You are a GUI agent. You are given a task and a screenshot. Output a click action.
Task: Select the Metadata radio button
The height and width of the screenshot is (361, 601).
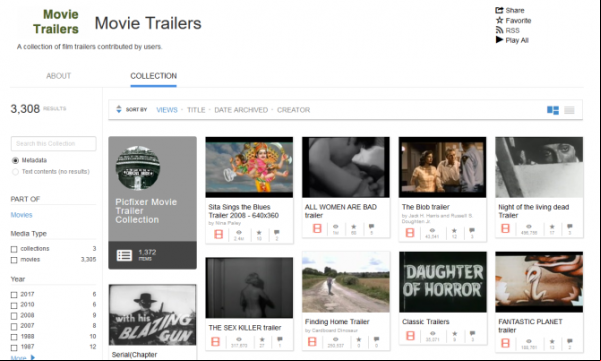click(x=15, y=161)
